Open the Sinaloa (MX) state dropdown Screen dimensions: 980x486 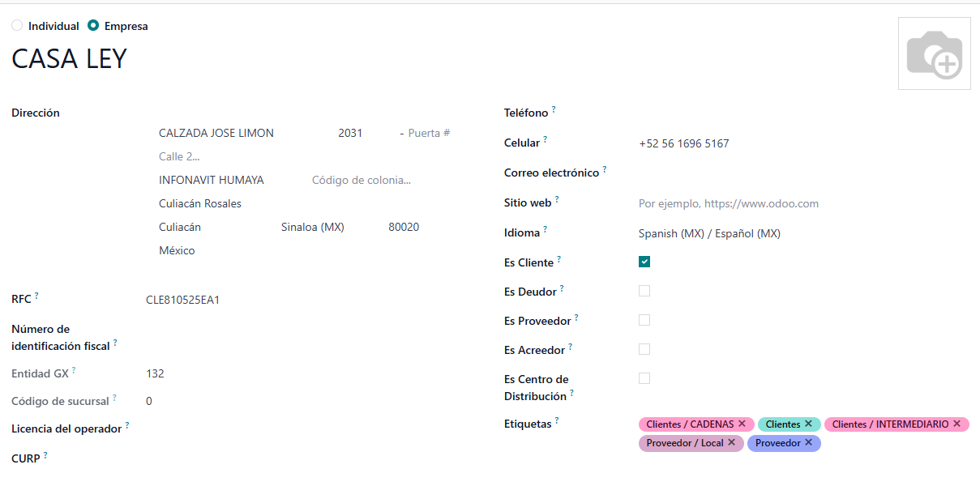313,228
